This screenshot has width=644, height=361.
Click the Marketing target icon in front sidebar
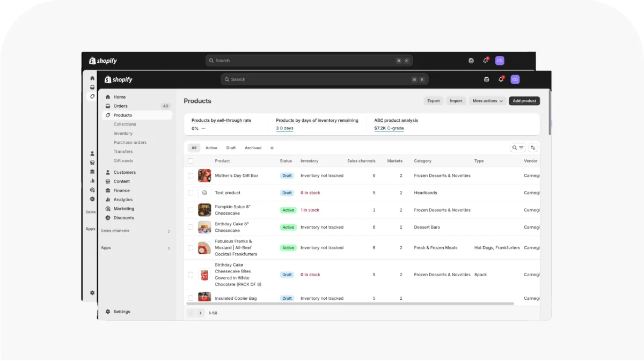point(108,209)
